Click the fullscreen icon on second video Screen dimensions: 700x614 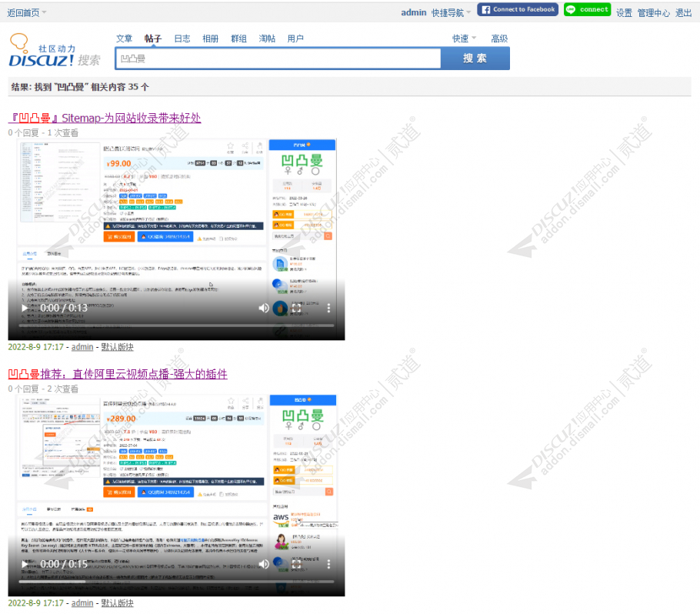point(296,564)
